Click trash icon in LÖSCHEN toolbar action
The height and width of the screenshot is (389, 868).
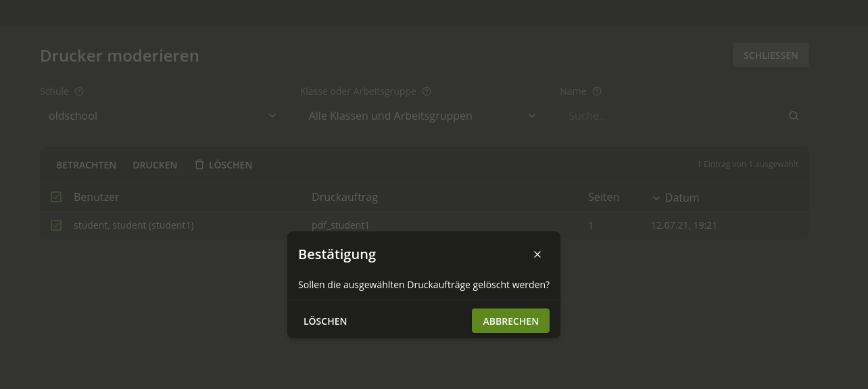pyautogui.click(x=199, y=164)
